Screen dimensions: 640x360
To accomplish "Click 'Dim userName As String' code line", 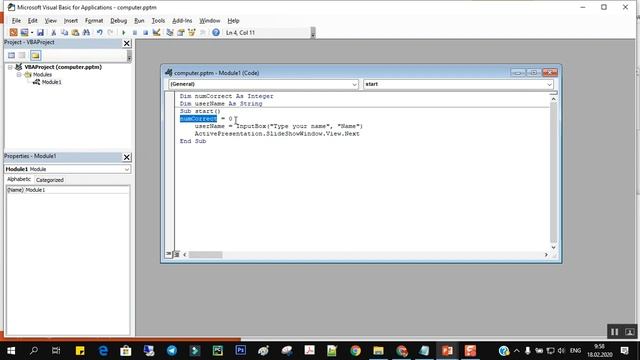I will tap(221, 104).
